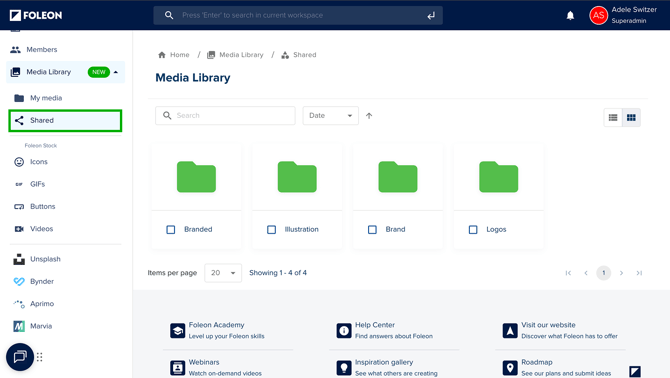Open the Branded folder thumbnail
Viewport: 670px width, 378px height.
pos(197,177)
